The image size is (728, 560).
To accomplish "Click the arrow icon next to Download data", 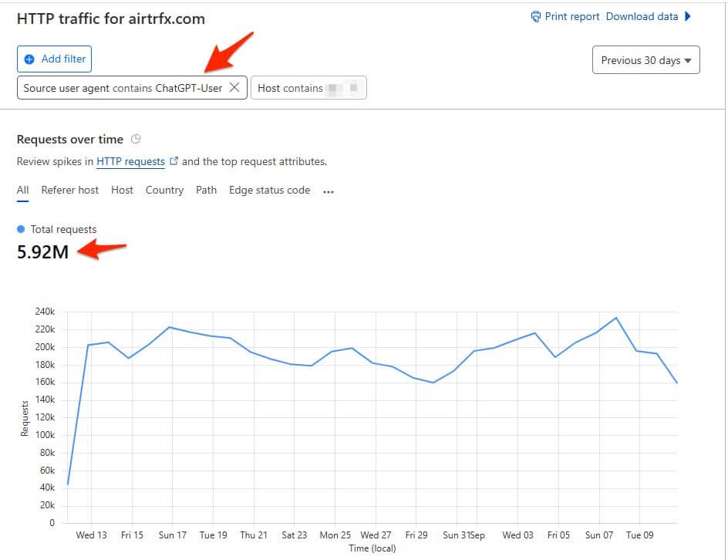I will pyautogui.click(x=688, y=17).
